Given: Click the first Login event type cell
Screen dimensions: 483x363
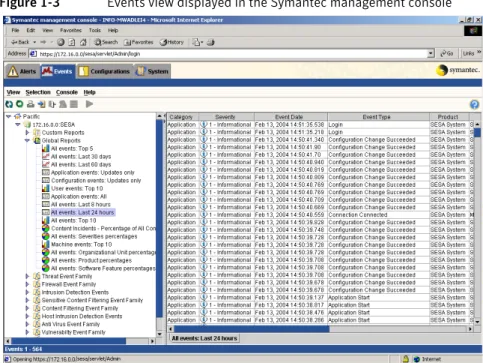Looking at the screenshot, I should 378,125.
